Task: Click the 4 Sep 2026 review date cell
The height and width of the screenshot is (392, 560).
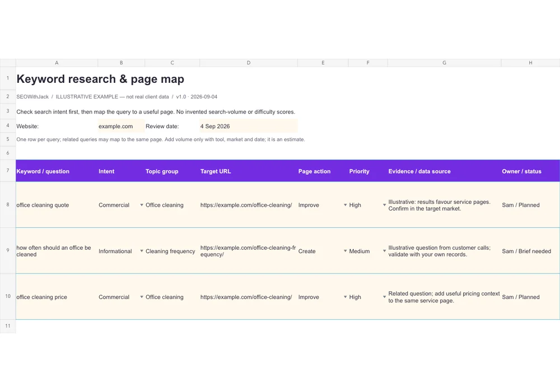Action: [249, 126]
